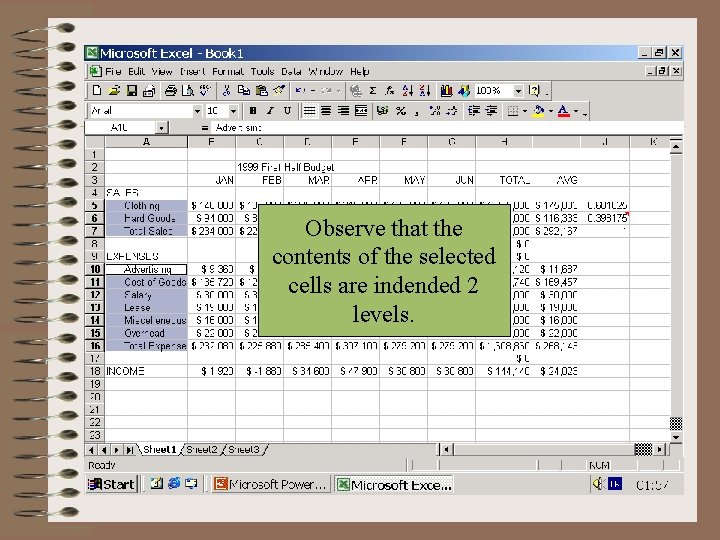Select column A header

point(146,142)
